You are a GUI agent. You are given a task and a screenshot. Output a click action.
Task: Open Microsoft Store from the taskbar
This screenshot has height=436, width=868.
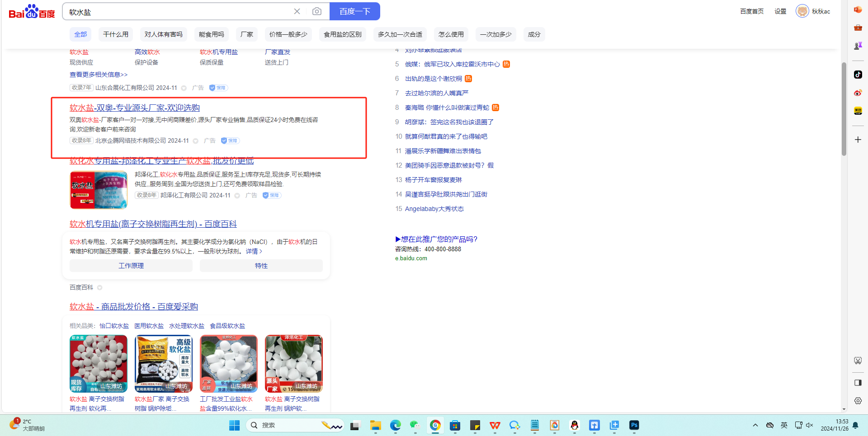(455, 425)
